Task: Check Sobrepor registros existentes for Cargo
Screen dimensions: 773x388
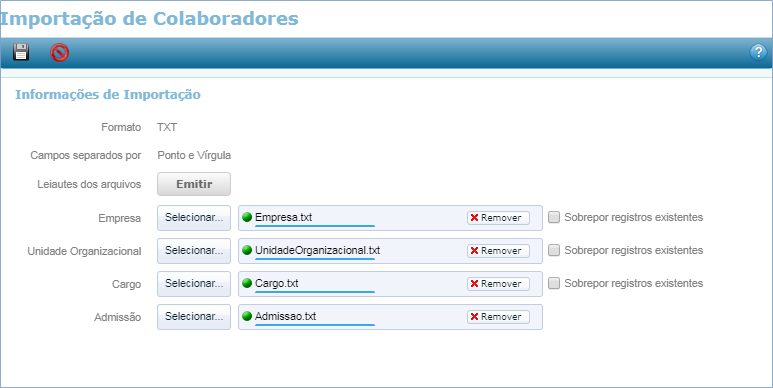Action: [554, 283]
